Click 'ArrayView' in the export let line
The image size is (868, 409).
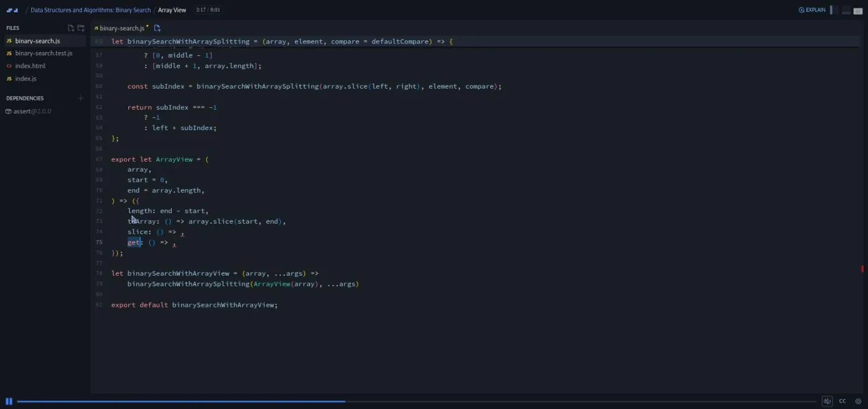click(174, 159)
